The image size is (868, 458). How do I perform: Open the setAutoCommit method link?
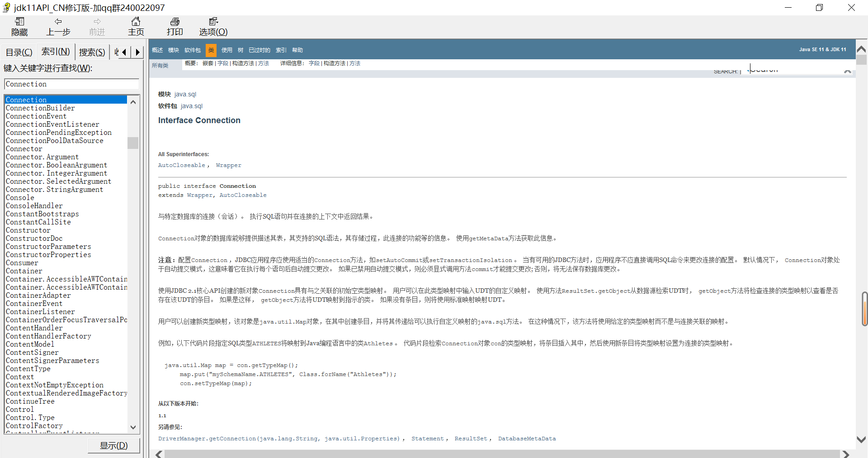(399, 260)
